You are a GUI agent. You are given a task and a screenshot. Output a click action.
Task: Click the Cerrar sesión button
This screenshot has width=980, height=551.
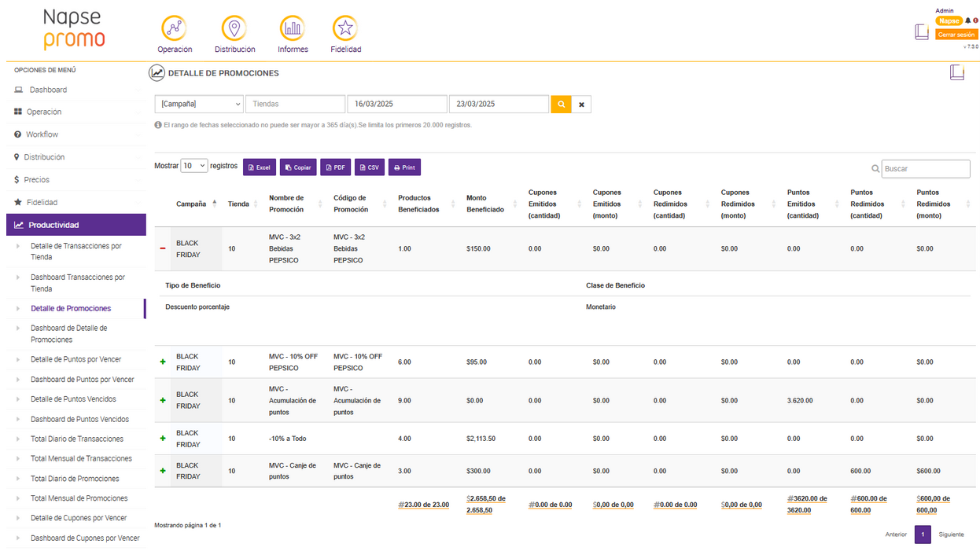956,35
